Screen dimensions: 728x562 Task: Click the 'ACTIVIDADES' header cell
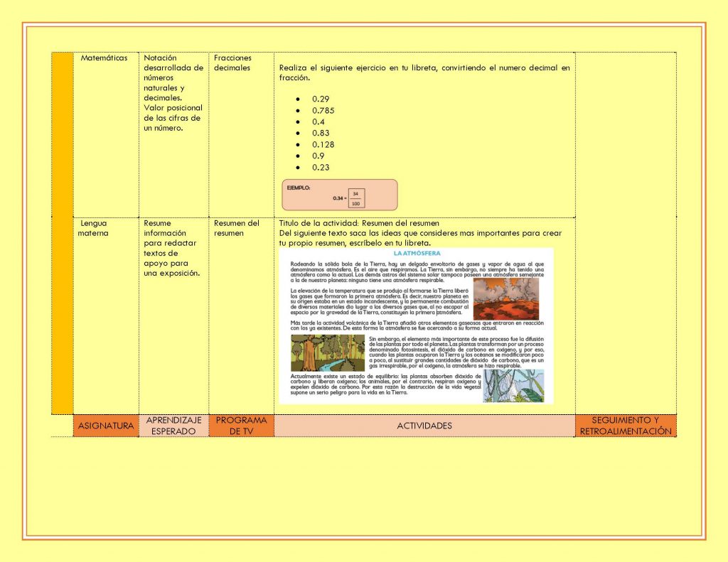(424, 426)
